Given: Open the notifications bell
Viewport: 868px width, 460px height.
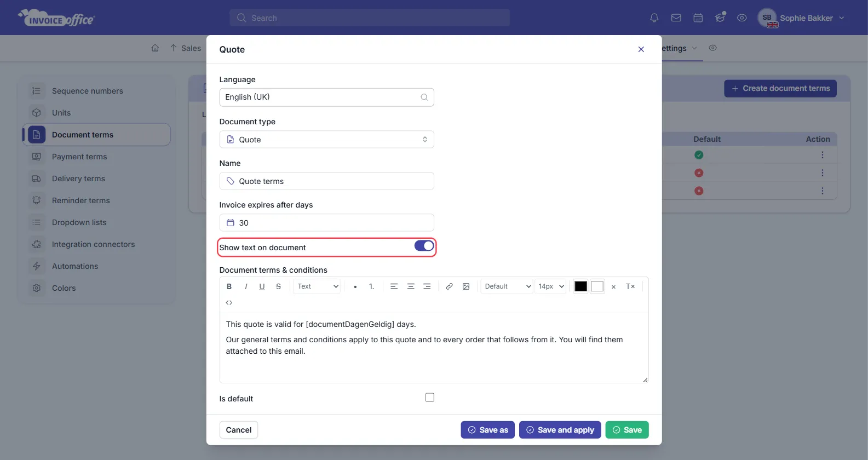Looking at the screenshot, I should (654, 18).
